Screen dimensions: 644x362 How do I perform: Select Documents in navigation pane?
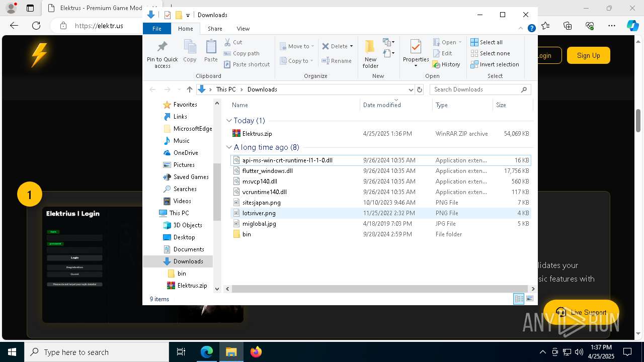tap(188, 249)
